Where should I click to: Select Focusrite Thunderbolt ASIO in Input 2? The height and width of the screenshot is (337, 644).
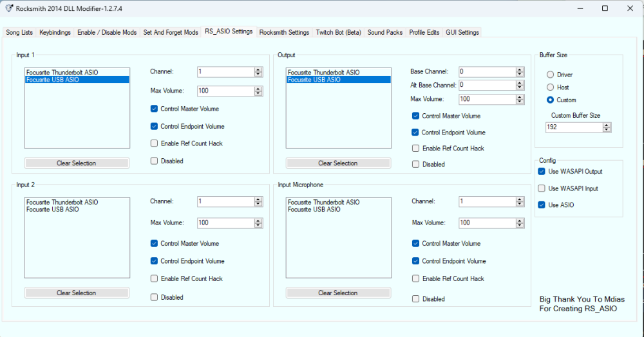[62, 202]
